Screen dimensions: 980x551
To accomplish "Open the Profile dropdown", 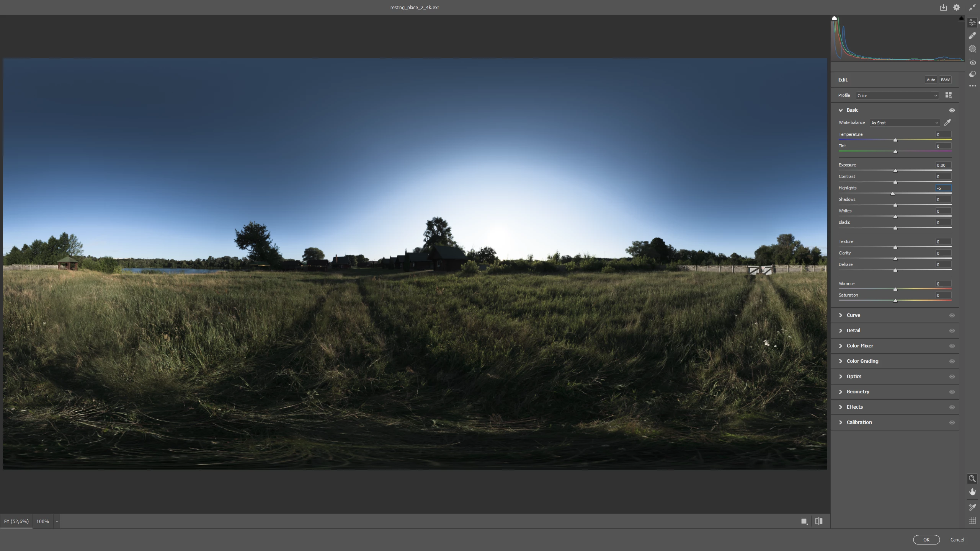I will tap(897, 96).
